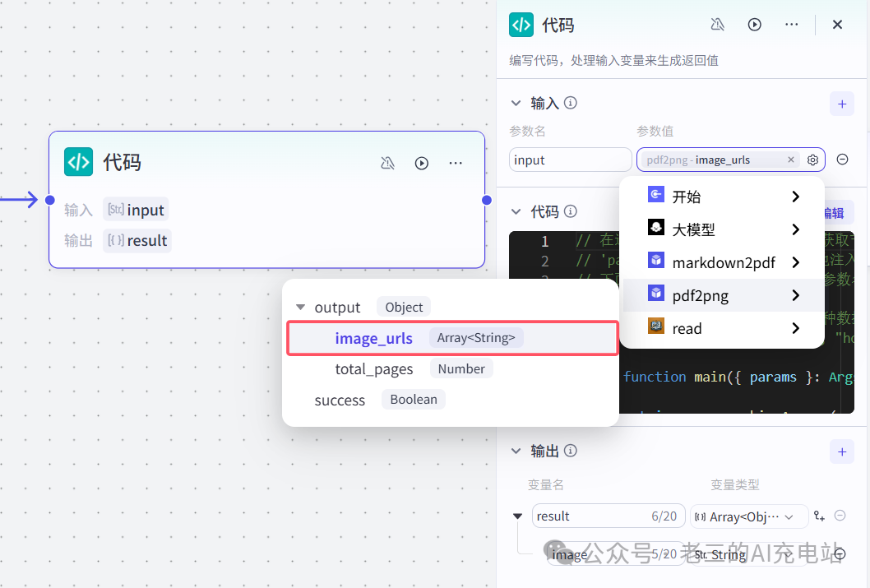Image resolution: width=870 pixels, height=588 pixels.
Task: Show info tooltip for 输出 section
Action: point(571,451)
